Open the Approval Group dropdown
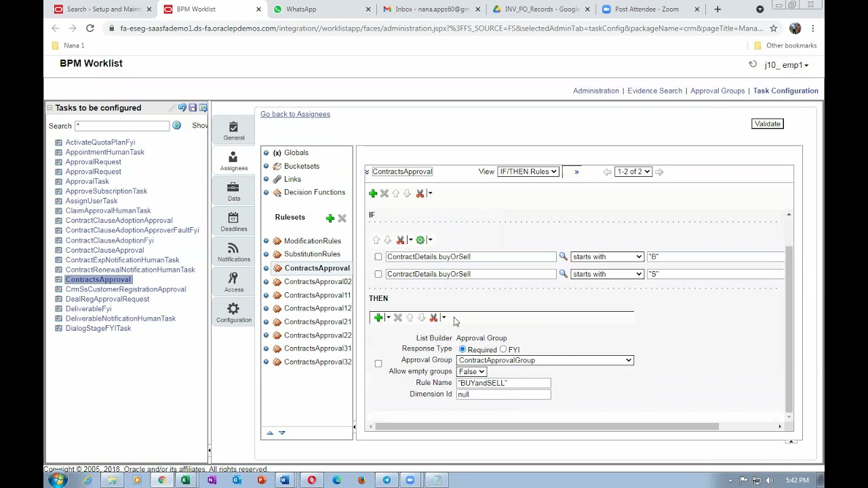The width and height of the screenshot is (868, 488). pyautogui.click(x=545, y=361)
